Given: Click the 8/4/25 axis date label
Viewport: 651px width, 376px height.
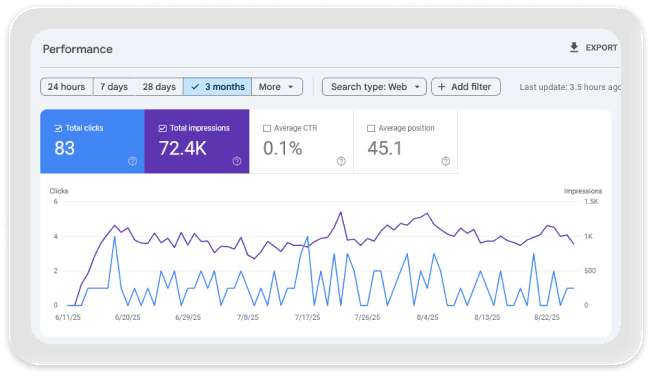Looking at the screenshot, I should (x=428, y=317).
